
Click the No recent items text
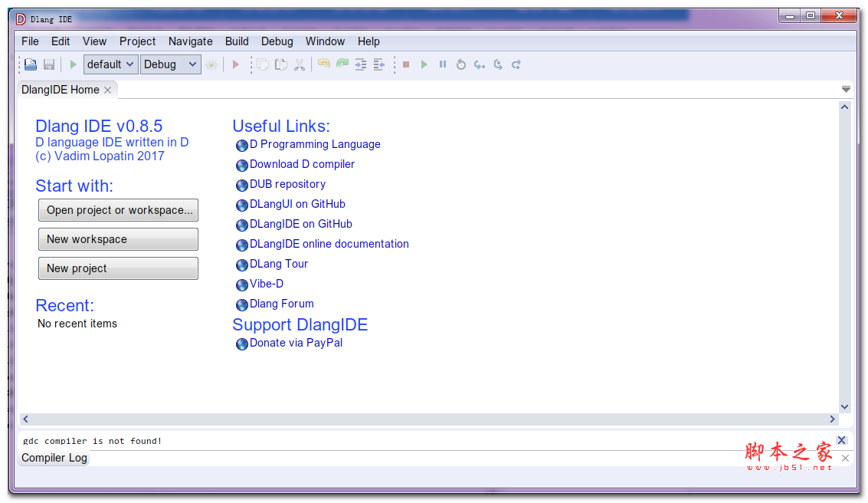(77, 324)
